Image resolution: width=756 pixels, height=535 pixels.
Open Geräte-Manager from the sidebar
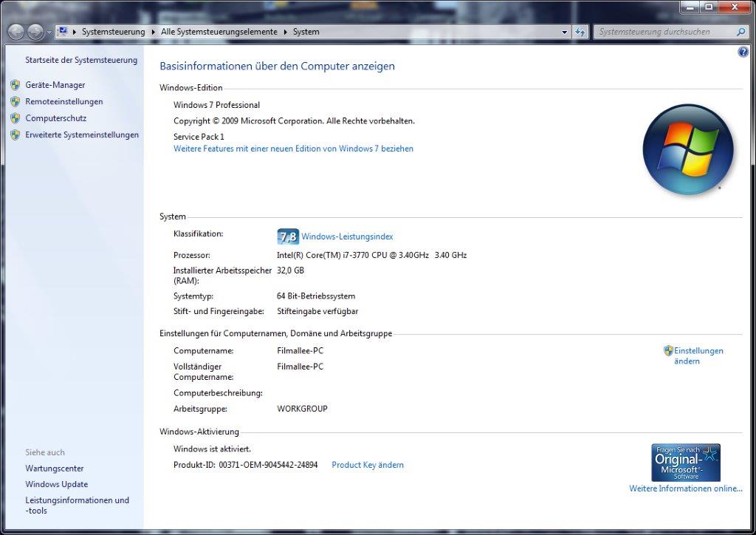click(55, 85)
